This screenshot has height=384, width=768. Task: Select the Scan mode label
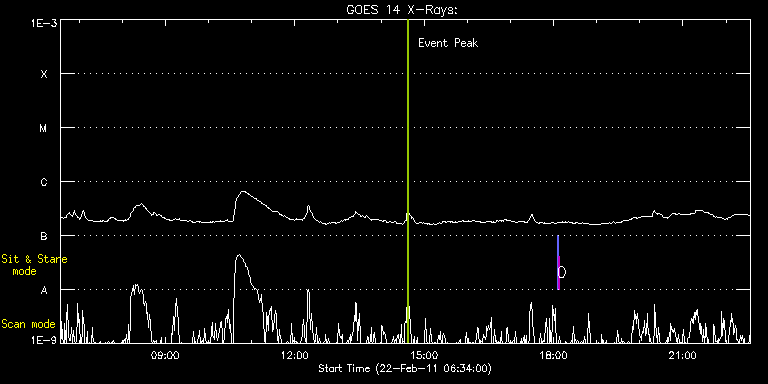(28, 324)
